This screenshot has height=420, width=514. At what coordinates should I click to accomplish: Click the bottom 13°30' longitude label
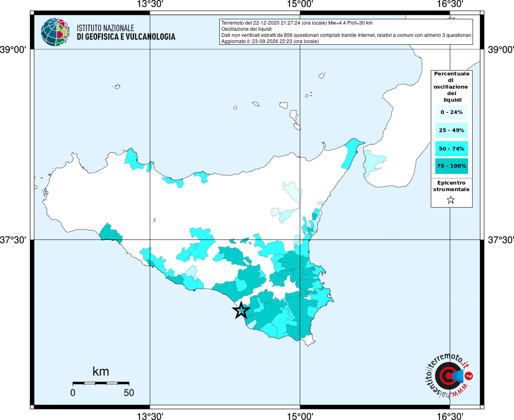coord(150,416)
